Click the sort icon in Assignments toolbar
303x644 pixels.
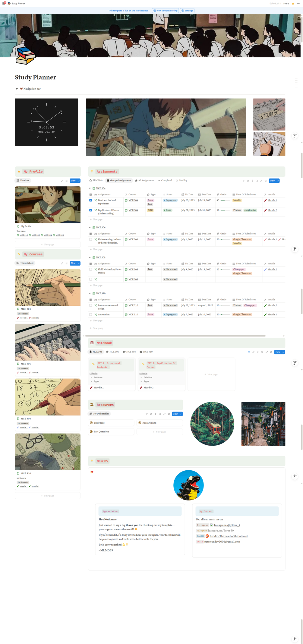[x=248, y=181]
